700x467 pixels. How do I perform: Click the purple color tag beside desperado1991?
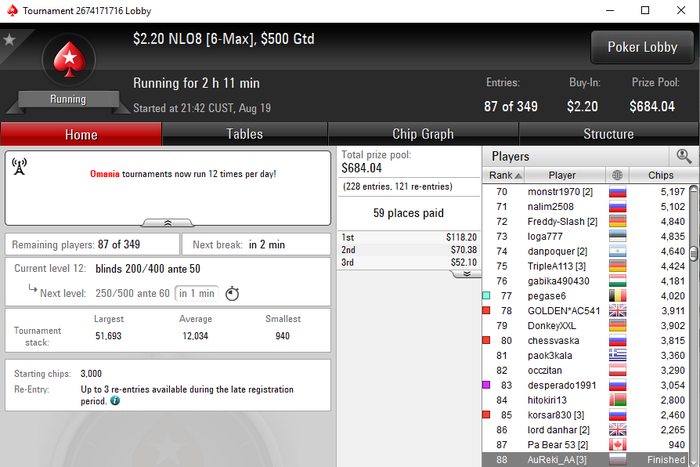tap(487, 385)
